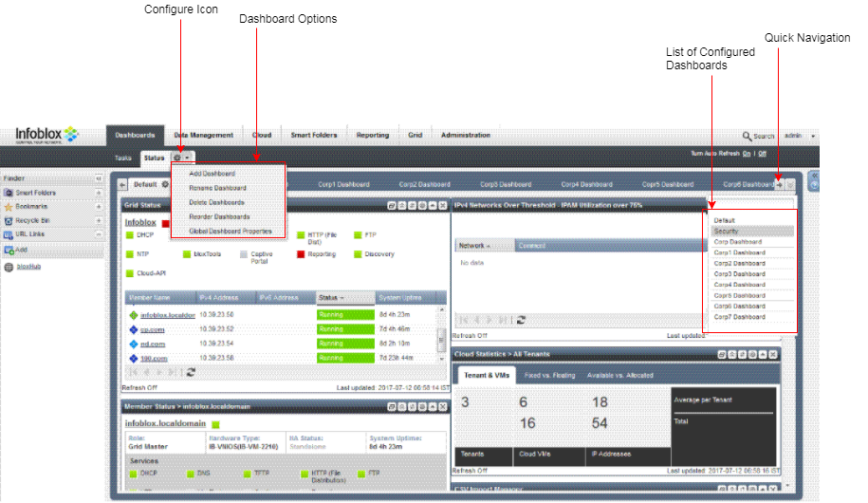Viewport: 868px width, 503px height.
Task: Turn Auto Refresh Off
Action: (763, 154)
